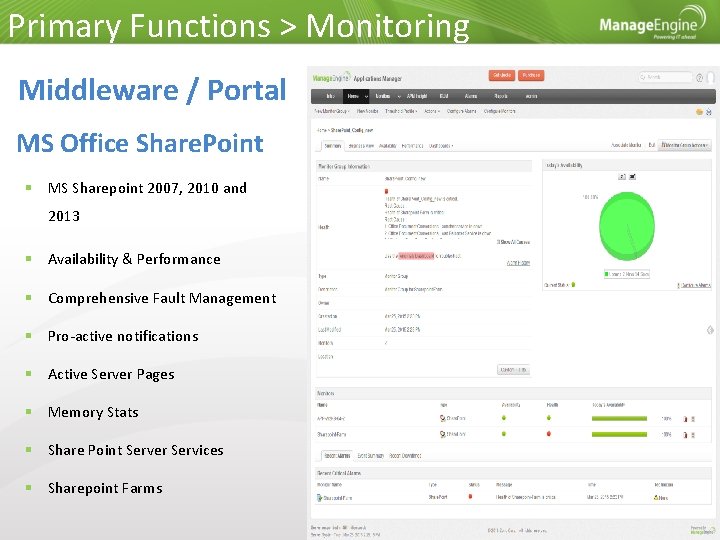Open the Dashboards tab dropdown
The height and width of the screenshot is (540, 720).
[441, 146]
